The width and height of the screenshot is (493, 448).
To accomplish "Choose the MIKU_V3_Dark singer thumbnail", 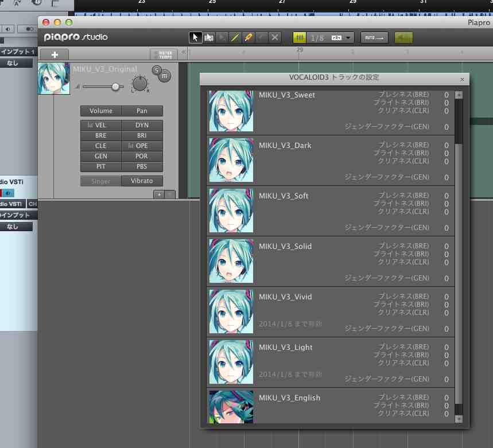I will point(231,160).
